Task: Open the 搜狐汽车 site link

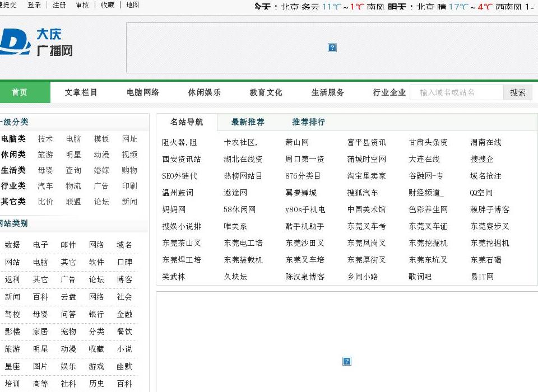Action: click(x=363, y=193)
